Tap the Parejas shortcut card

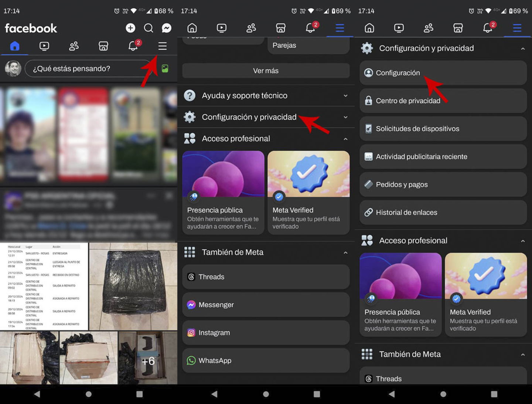[x=308, y=45]
